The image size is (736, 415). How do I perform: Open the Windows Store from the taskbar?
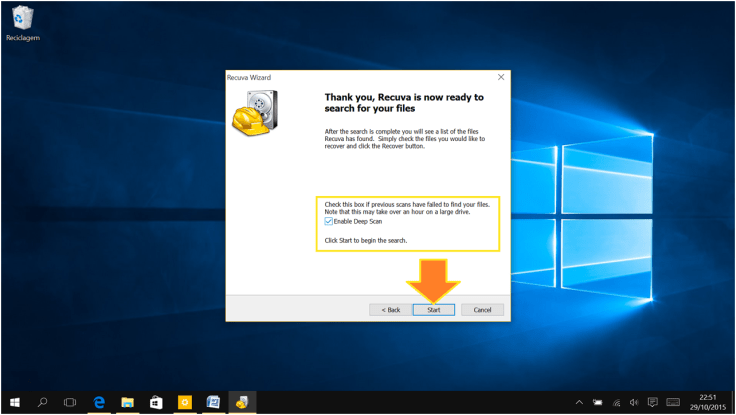tap(156, 402)
